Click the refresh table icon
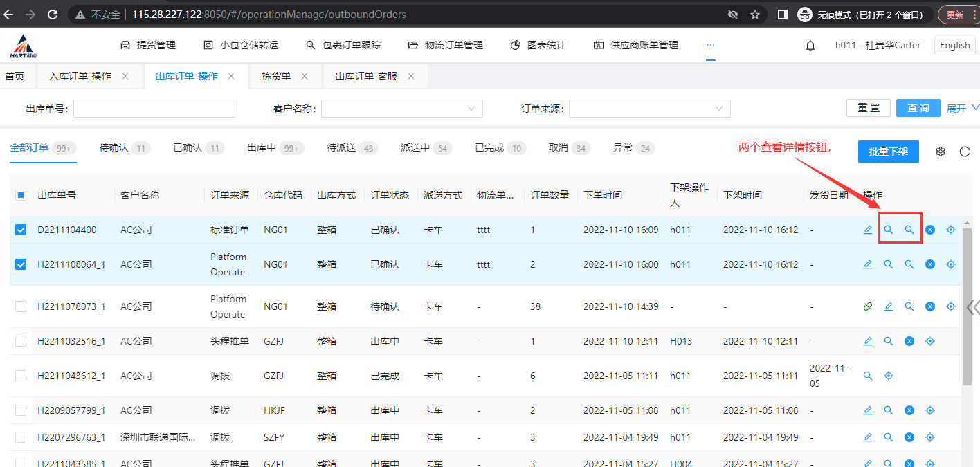980x467 pixels. [965, 152]
